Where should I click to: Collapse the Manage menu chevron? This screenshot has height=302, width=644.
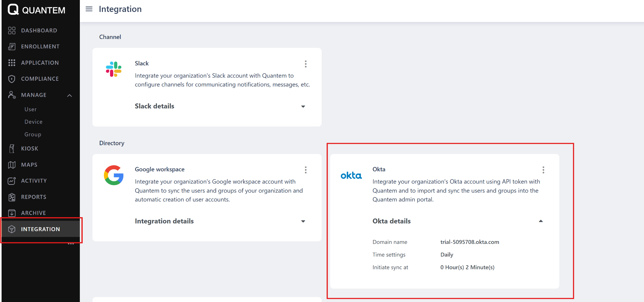pyautogui.click(x=70, y=95)
